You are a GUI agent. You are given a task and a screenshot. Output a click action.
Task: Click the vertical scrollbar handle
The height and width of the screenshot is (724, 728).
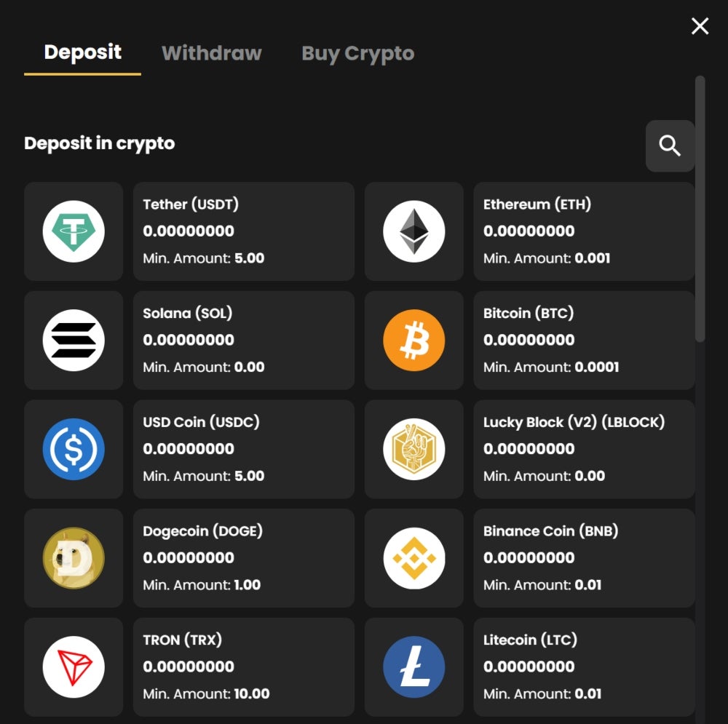pos(700,209)
